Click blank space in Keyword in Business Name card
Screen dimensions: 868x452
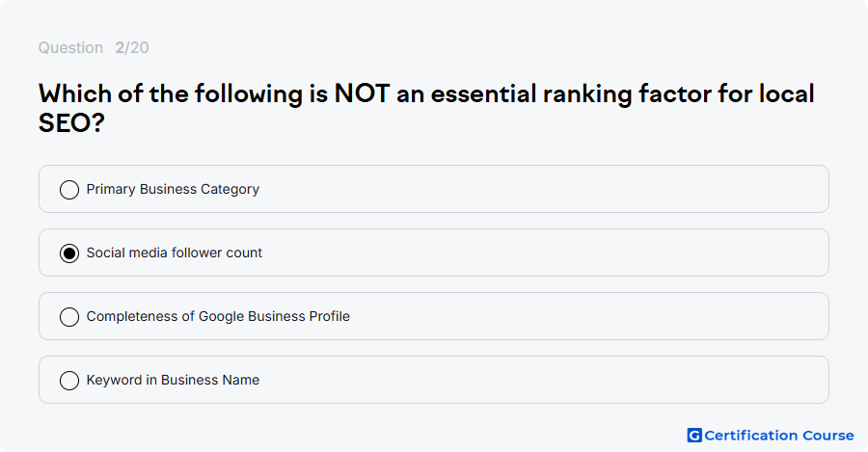pos(542,380)
